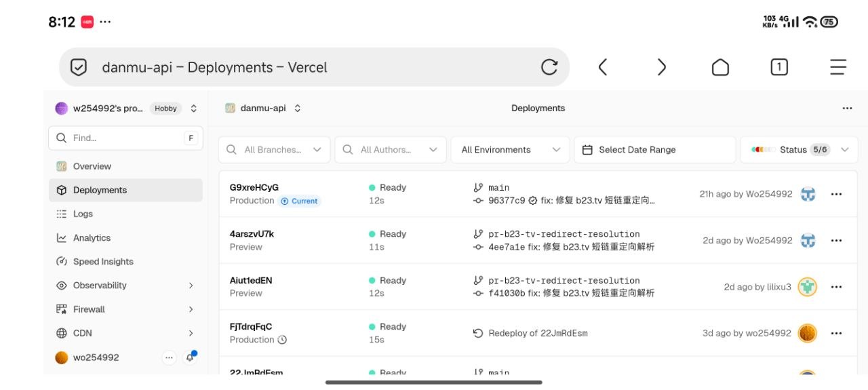Screen dimensions: 868x390
Task: Open the browser home page icon
Action: 720,67
